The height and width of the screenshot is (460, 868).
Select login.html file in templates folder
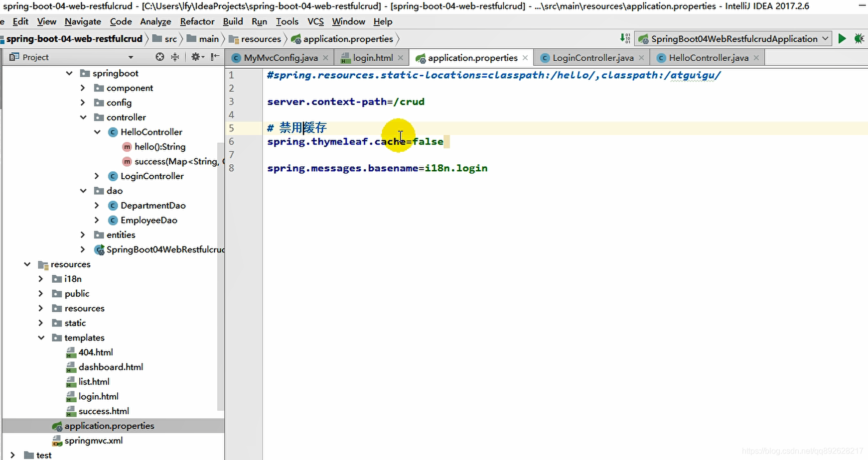click(98, 396)
